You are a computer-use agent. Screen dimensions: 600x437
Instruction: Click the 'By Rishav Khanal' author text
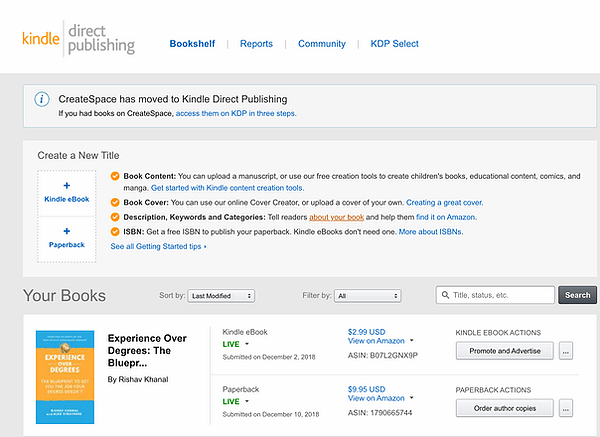pyautogui.click(x=138, y=379)
